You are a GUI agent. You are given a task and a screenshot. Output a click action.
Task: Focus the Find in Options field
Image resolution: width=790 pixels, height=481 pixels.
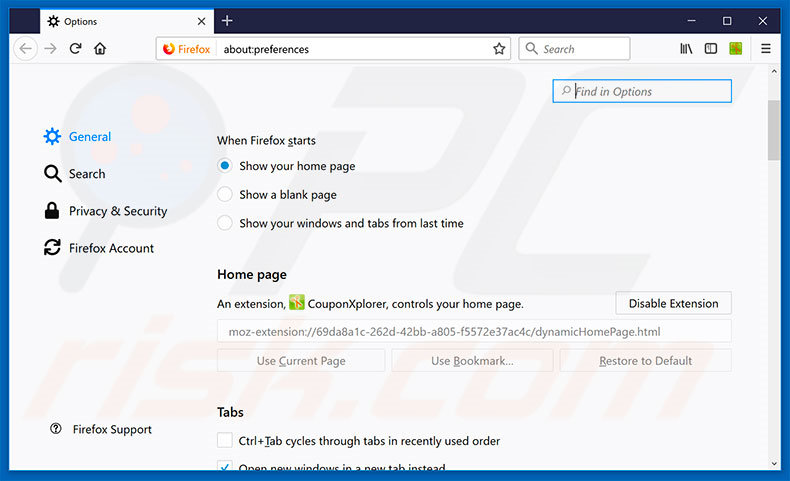coord(642,91)
